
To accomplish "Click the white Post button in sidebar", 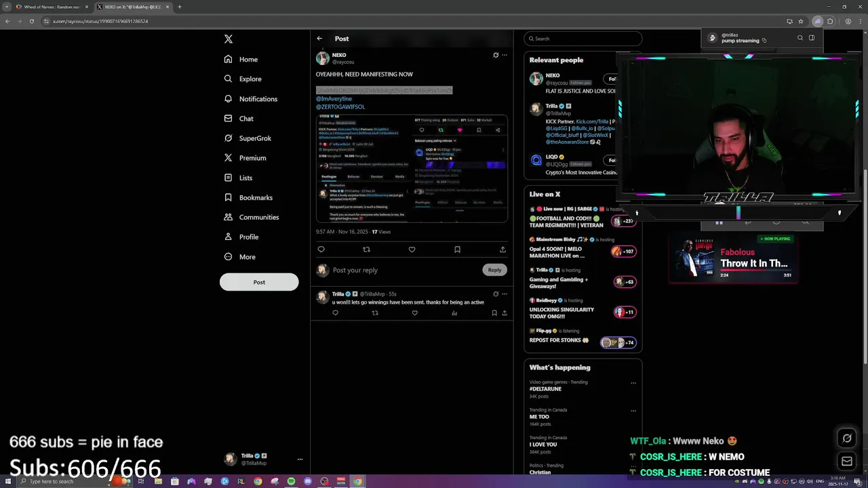I will (x=259, y=282).
